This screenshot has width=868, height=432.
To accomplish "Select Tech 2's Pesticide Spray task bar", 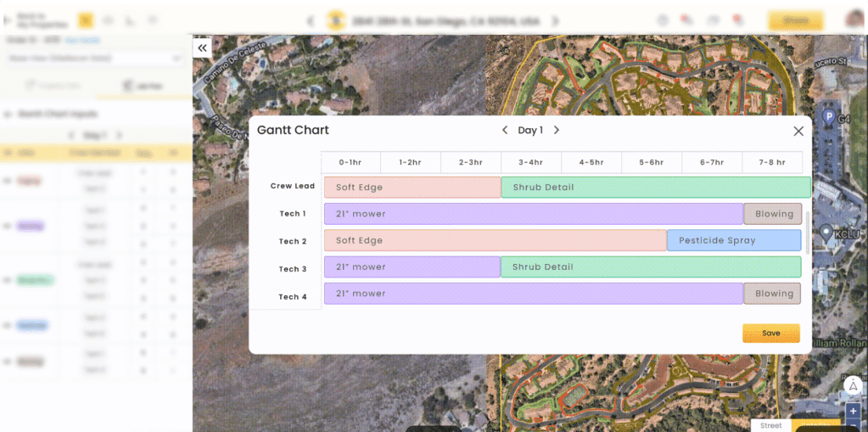I will point(733,241).
